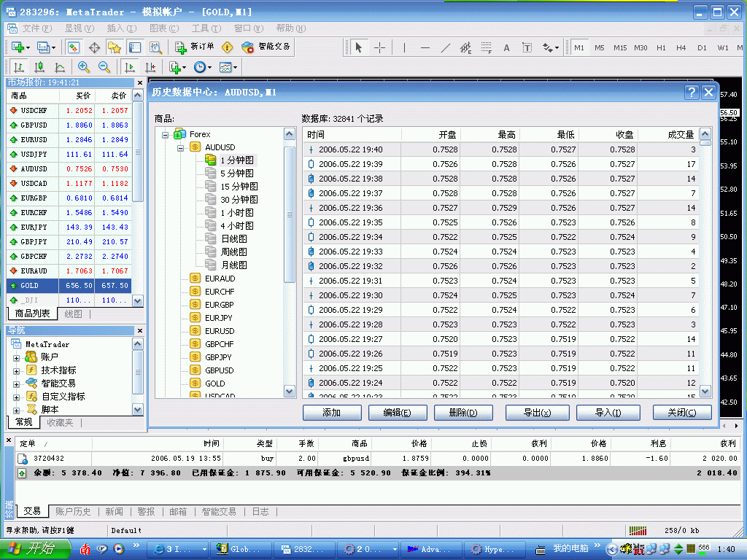
Task: Select the text label tool
Action: [527, 47]
